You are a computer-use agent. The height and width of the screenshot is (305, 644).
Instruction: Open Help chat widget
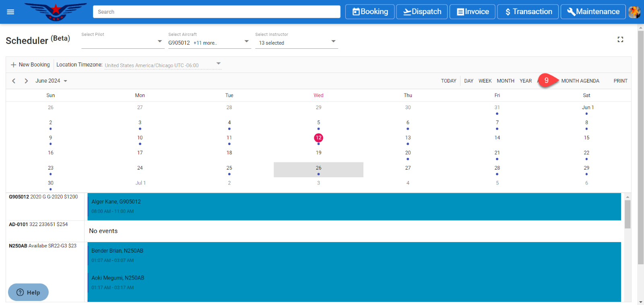pyautogui.click(x=28, y=292)
